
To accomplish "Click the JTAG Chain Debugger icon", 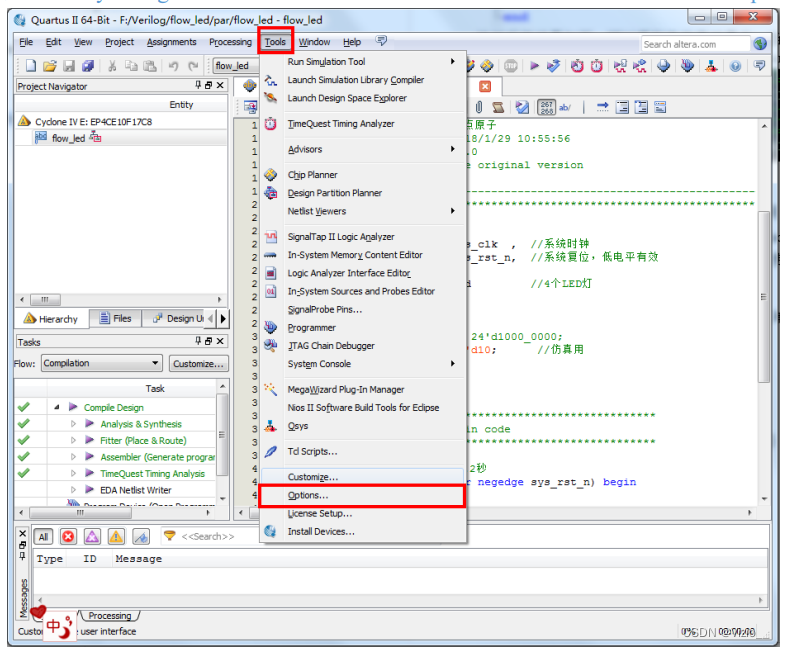I will (270, 346).
